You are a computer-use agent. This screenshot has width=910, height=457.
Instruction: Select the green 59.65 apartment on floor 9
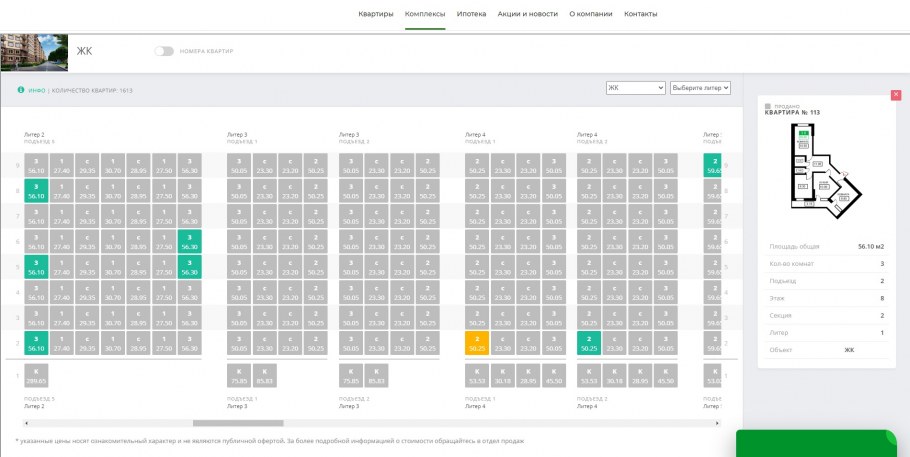tap(715, 165)
